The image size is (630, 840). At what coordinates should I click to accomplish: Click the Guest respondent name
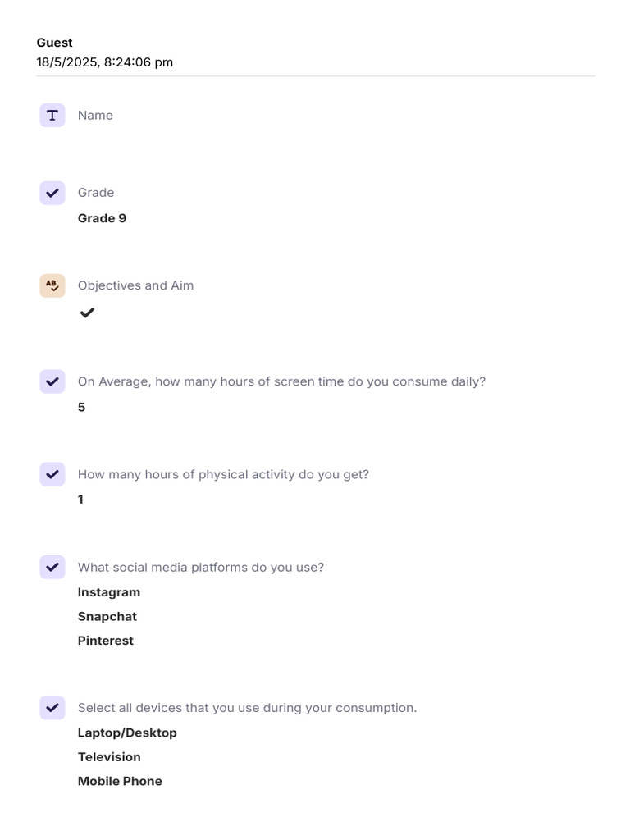(x=55, y=43)
